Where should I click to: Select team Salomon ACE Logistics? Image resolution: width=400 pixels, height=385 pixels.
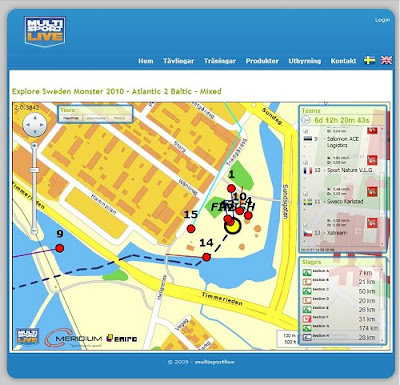(x=343, y=142)
